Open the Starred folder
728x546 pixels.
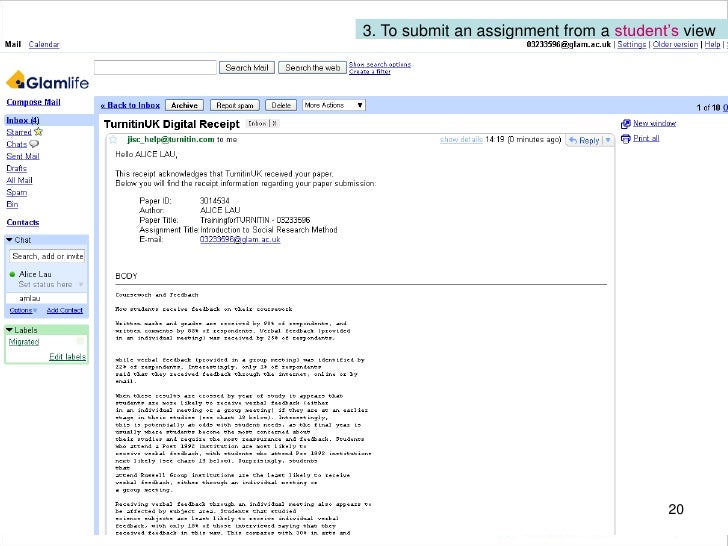tap(19, 132)
